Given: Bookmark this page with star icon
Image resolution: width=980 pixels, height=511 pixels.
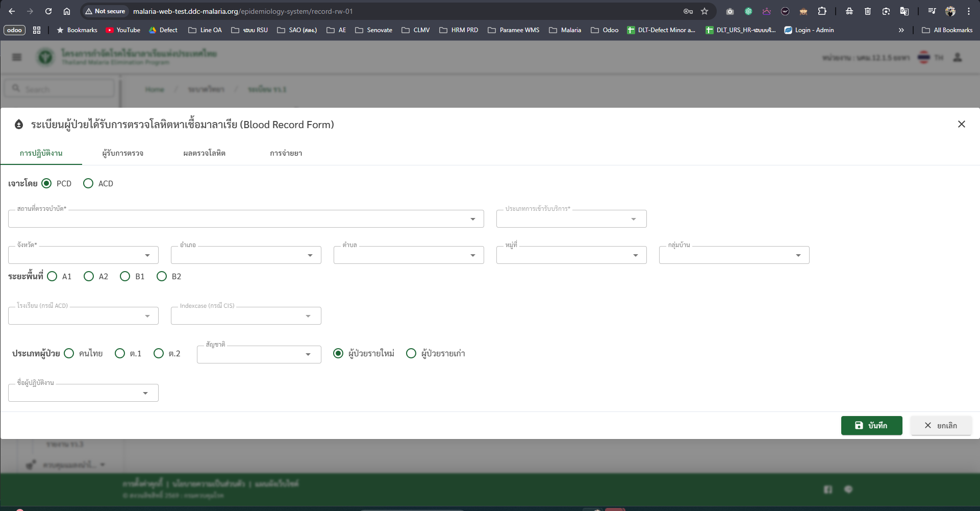Looking at the screenshot, I should click(x=705, y=11).
